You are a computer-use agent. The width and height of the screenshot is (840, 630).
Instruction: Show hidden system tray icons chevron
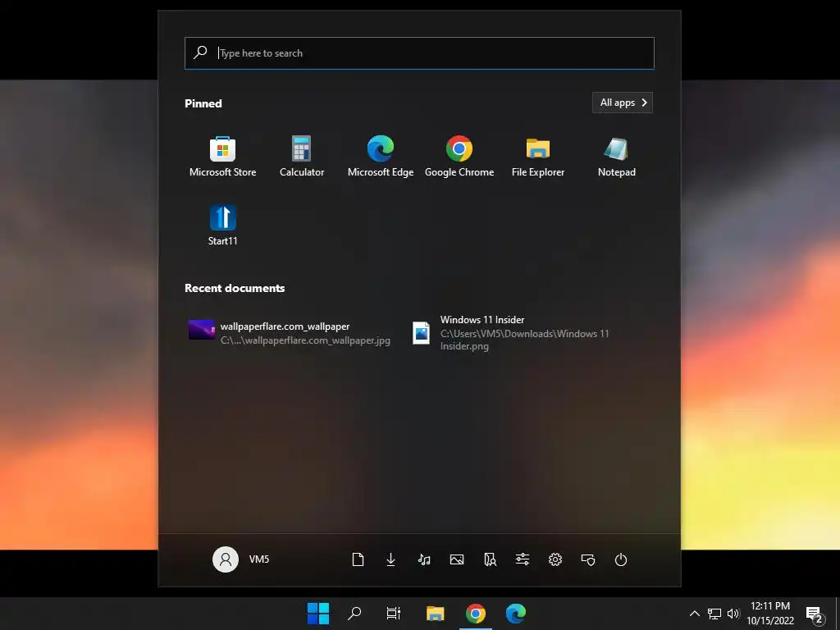tap(694, 614)
